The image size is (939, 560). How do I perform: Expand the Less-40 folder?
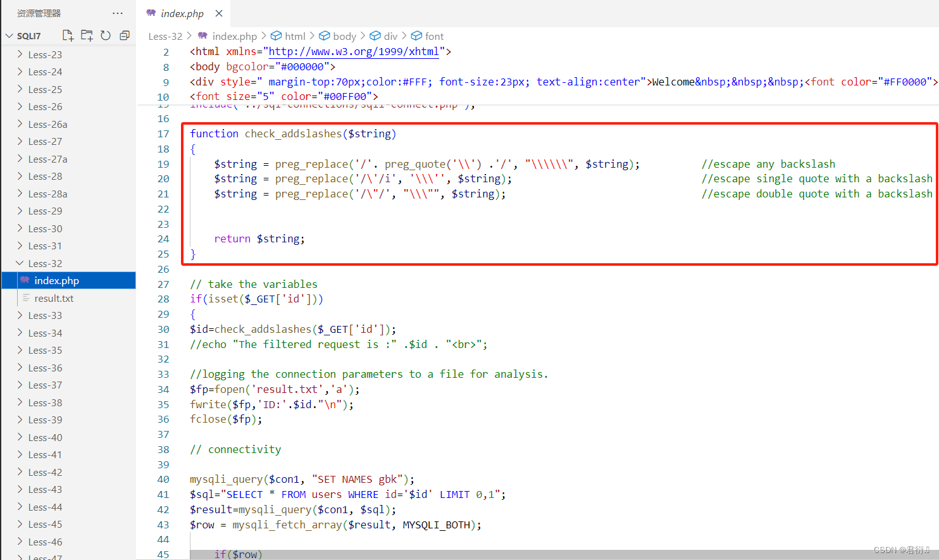click(x=68, y=437)
